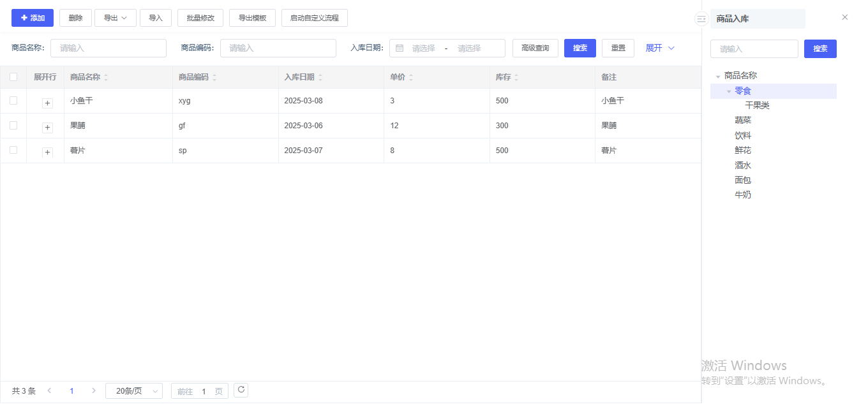Screen dimensions: 868x409
Task: Open the 20条/页 page size dropdown
Action: (133, 391)
